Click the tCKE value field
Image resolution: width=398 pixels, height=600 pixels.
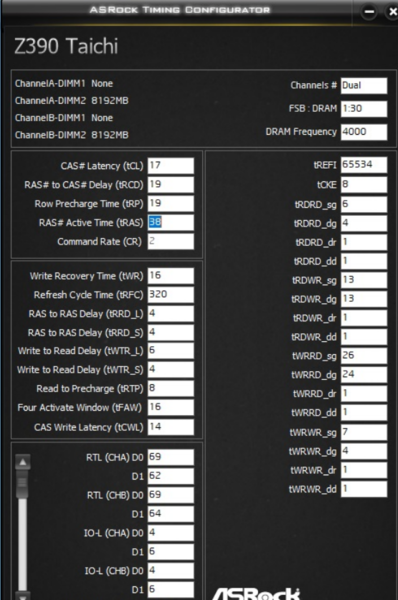pyautogui.click(x=364, y=185)
